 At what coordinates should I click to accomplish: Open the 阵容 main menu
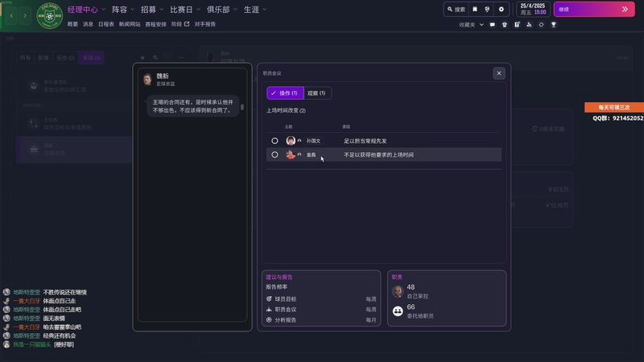[119, 10]
